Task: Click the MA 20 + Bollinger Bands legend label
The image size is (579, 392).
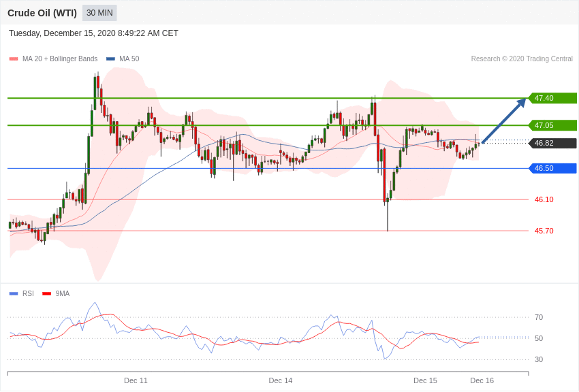Action: click(60, 59)
